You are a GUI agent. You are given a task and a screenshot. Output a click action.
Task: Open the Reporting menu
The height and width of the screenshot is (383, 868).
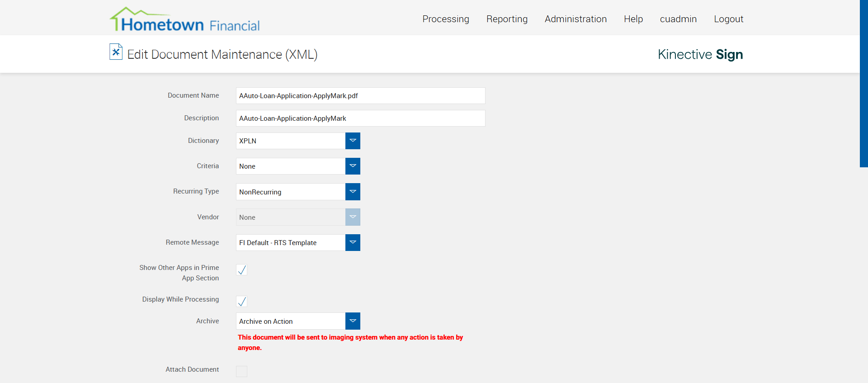coord(507,19)
